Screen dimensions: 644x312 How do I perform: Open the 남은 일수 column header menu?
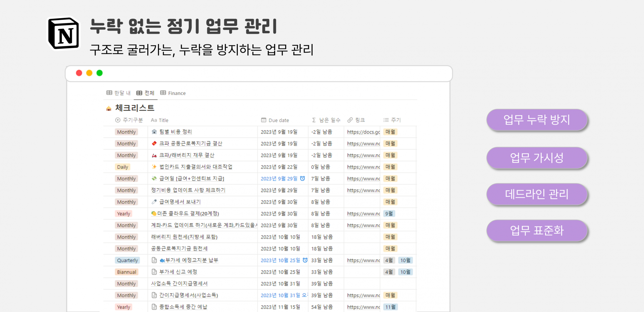click(x=326, y=120)
